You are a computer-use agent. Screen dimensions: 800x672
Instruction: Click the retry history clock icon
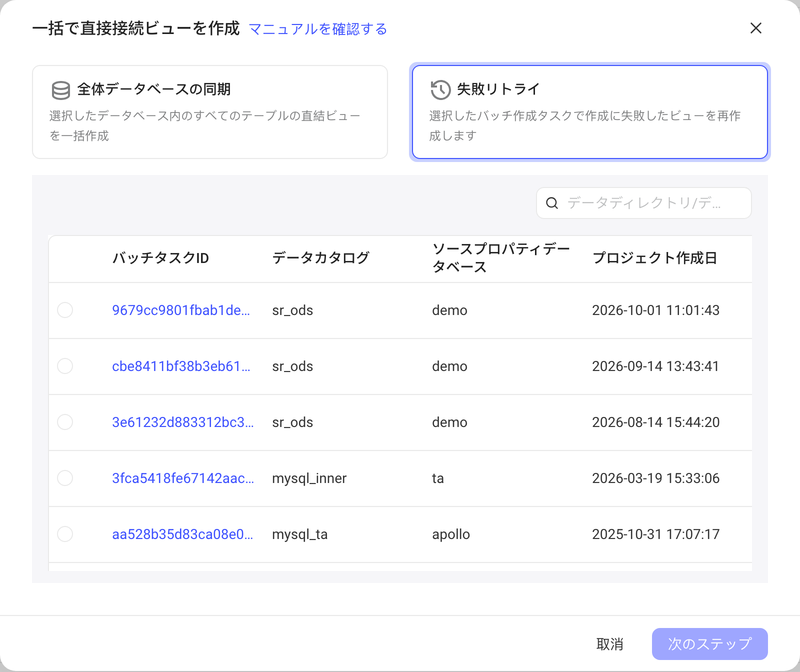pyautogui.click(x=440, y=90)
